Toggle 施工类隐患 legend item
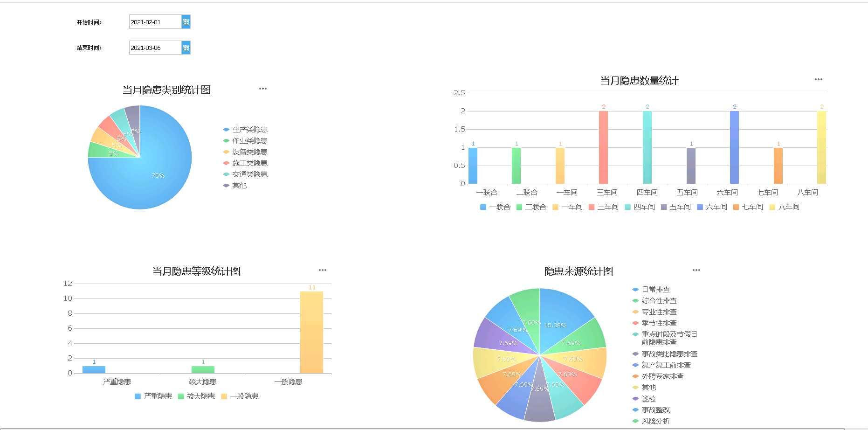868x430 pixels. pyautogui.click(x=245, y=163)
